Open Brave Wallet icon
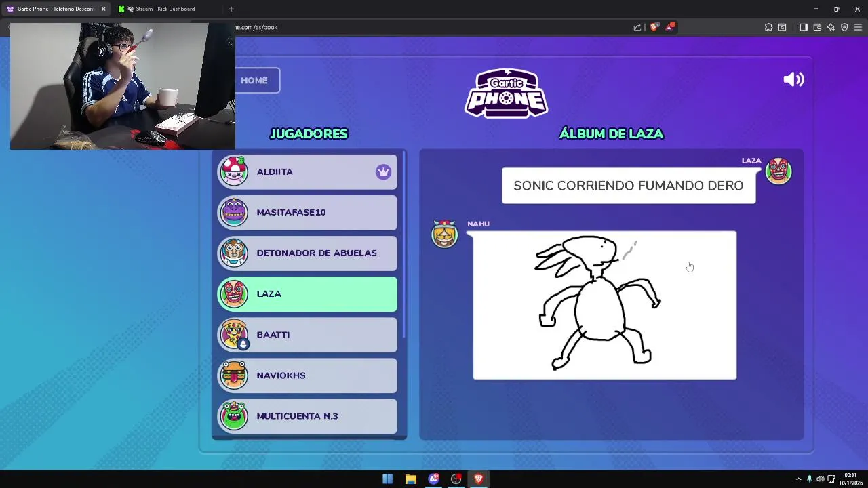The height and width of the screenshot is (488, 868). [x=817, y=27]
